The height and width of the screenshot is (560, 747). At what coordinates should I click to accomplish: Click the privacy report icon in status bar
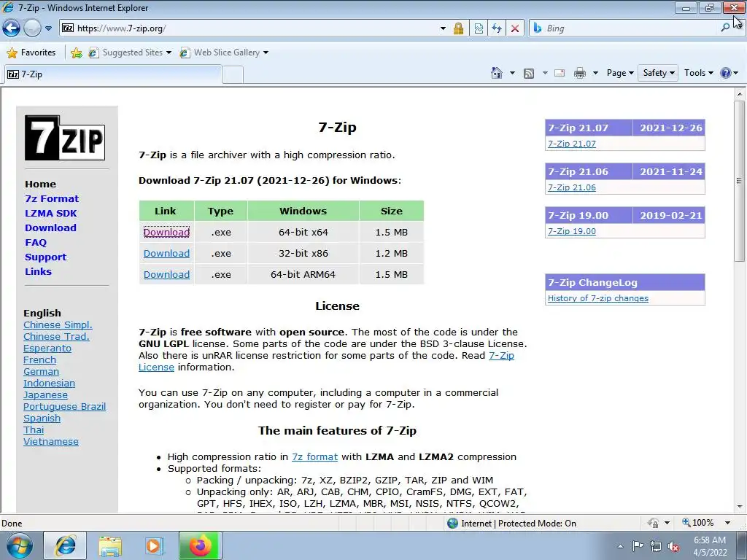653,523
